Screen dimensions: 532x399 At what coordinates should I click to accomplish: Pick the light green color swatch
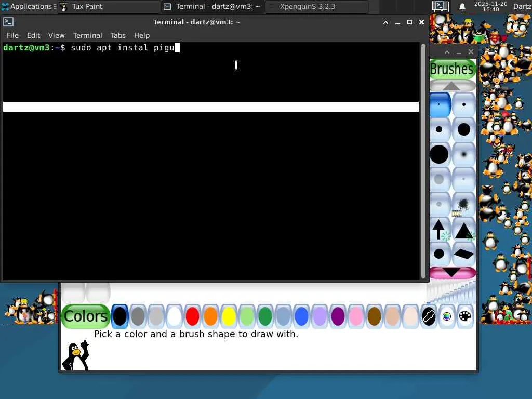[x=247, y=316]
